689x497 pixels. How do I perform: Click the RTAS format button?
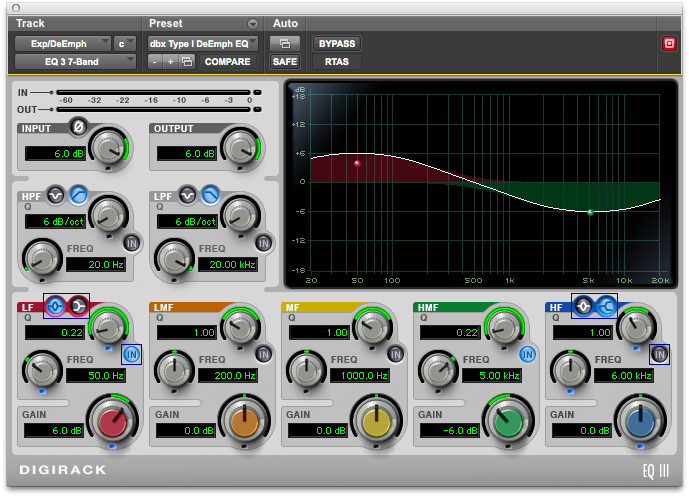coord(337,62)
